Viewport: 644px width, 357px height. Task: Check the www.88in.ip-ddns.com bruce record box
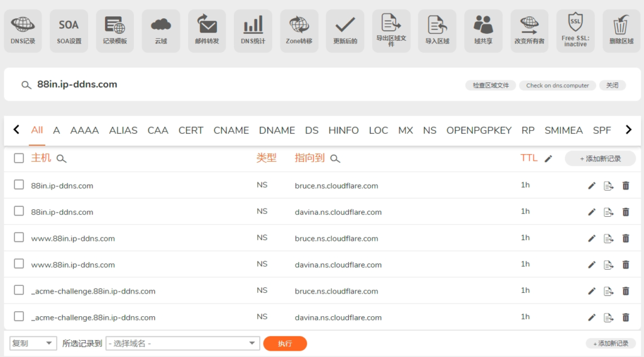tap(19, 238)
